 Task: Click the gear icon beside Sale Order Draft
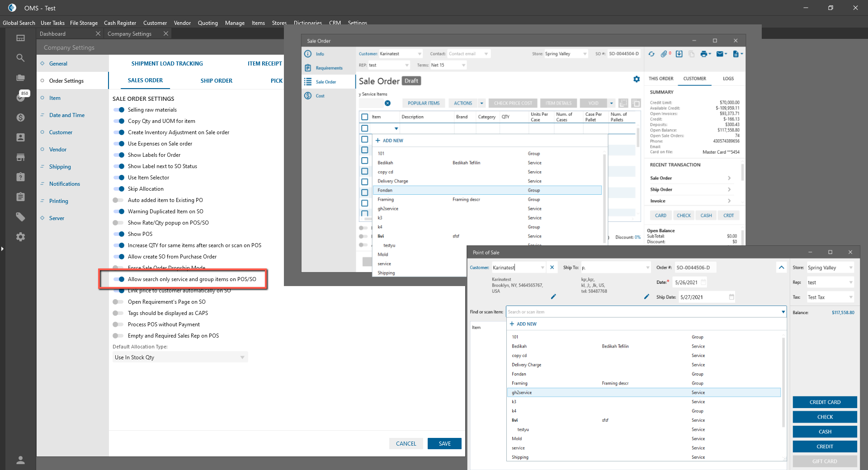637,79
